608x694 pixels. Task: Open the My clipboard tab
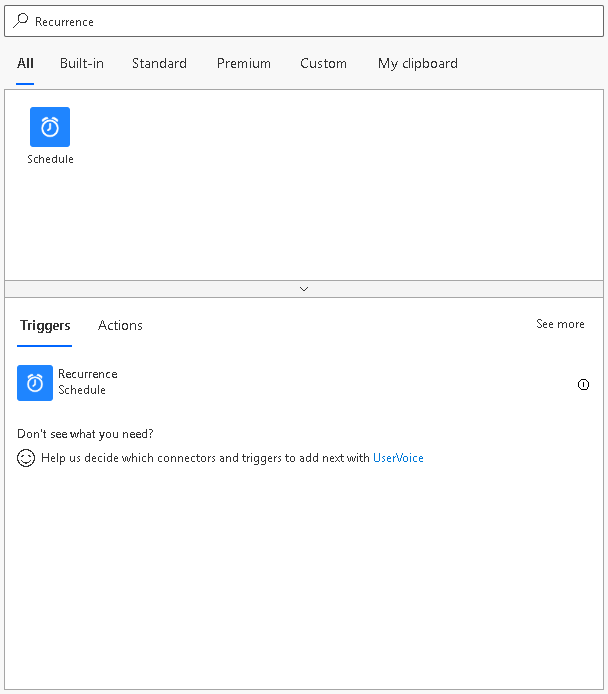[418, 64]
